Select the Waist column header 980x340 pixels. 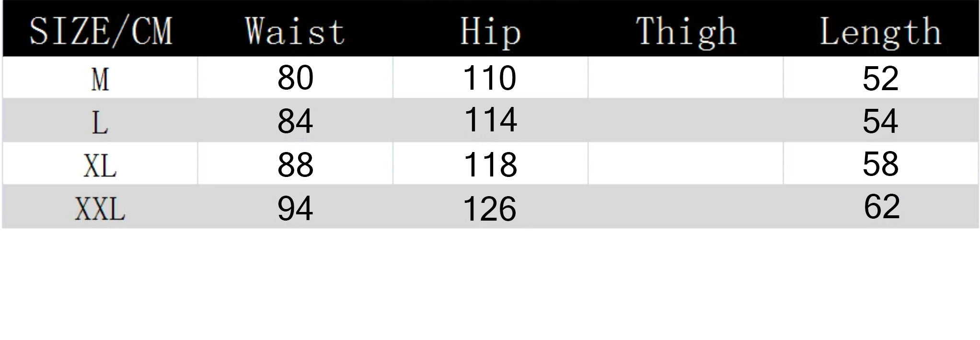pyautogui.click(x=295, y=32)
